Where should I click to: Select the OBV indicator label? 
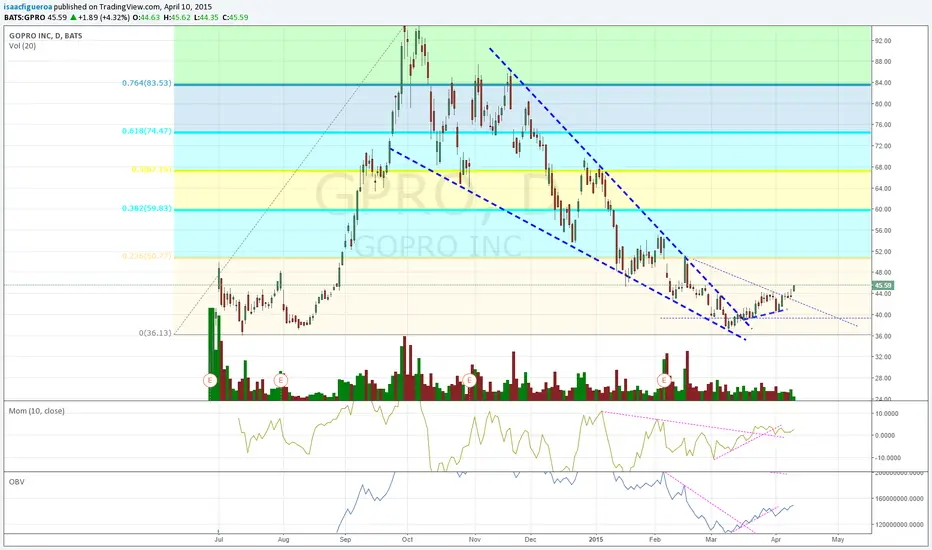[17, 482]
